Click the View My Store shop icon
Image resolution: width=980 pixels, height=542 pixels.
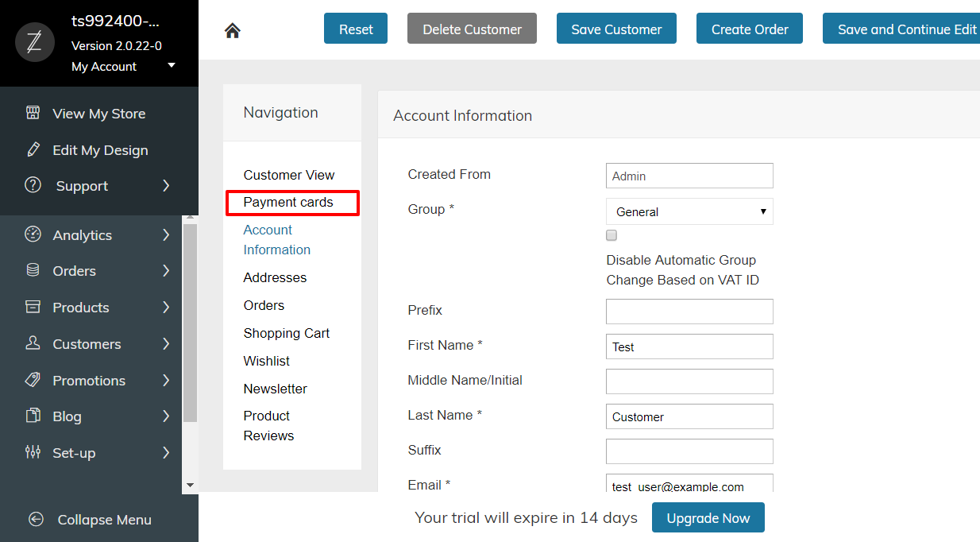tap(33, 113)
